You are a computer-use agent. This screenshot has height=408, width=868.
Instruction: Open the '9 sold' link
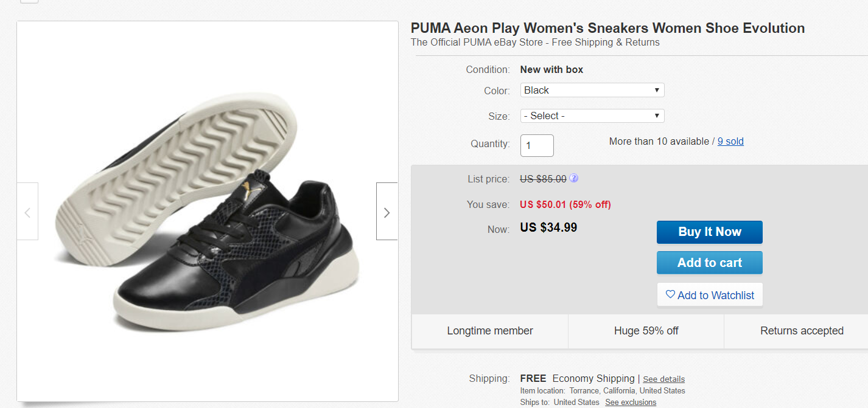[x=730, y=141]
